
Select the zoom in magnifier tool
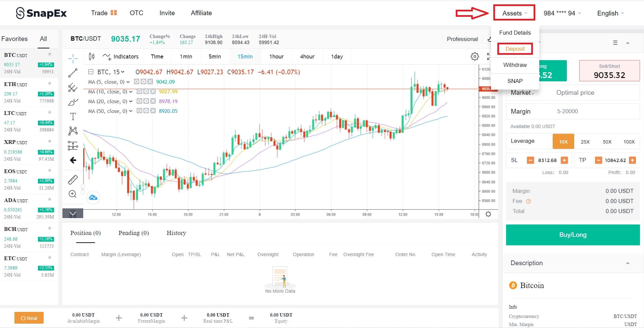[x=72, y=194]
